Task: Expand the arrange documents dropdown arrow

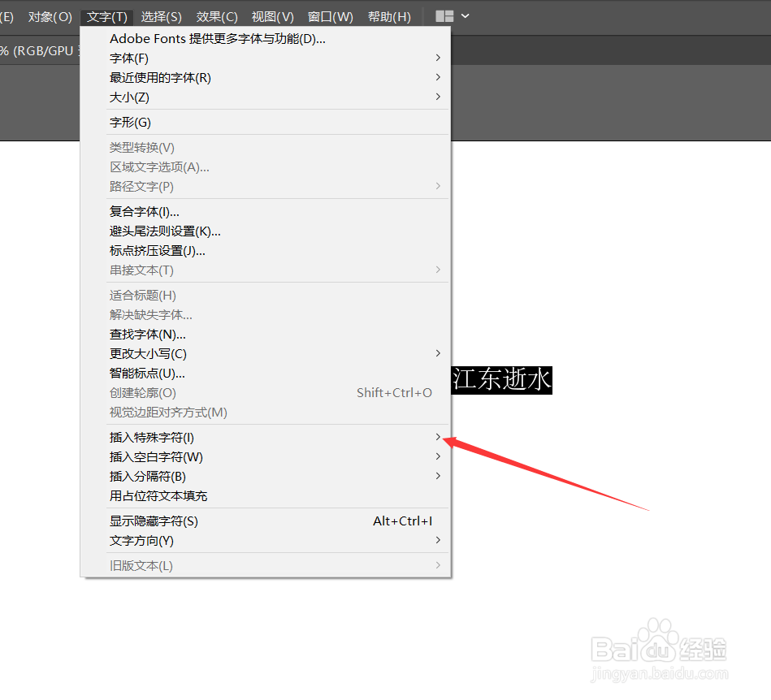Action: (466, 16)
